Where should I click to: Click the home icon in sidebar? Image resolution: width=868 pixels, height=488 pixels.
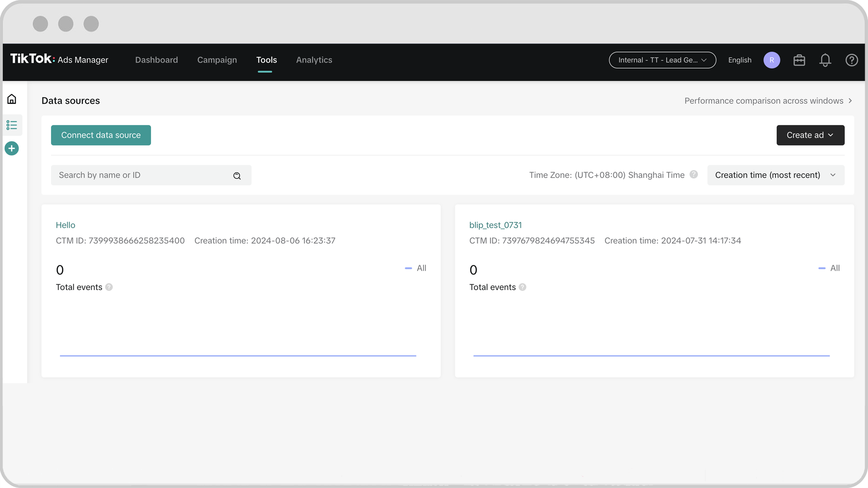tap(12, 99)
